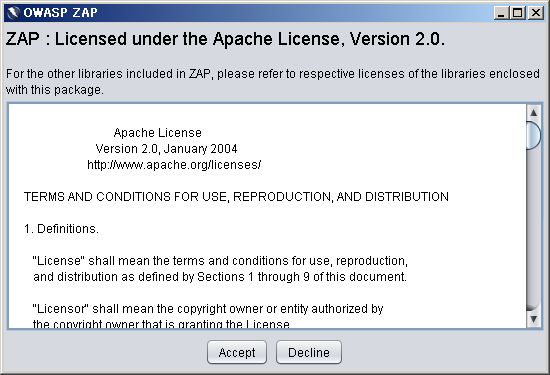Screen dimensions: 550x375
Task: Maximize the OWASP ZAP license window
Action: [517, 13]
